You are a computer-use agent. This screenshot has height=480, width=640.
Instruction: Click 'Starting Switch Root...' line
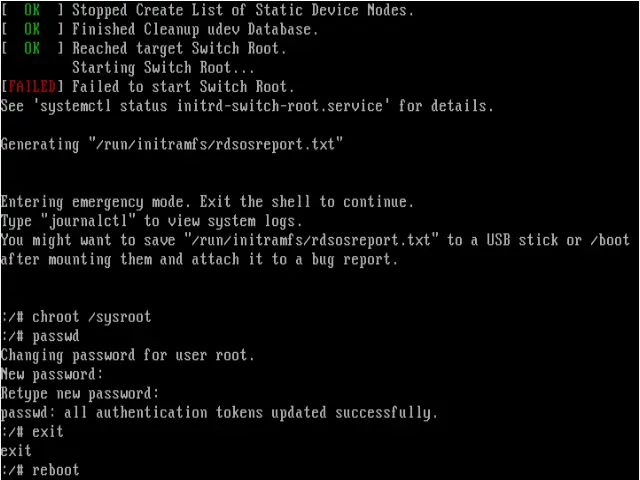163,67
